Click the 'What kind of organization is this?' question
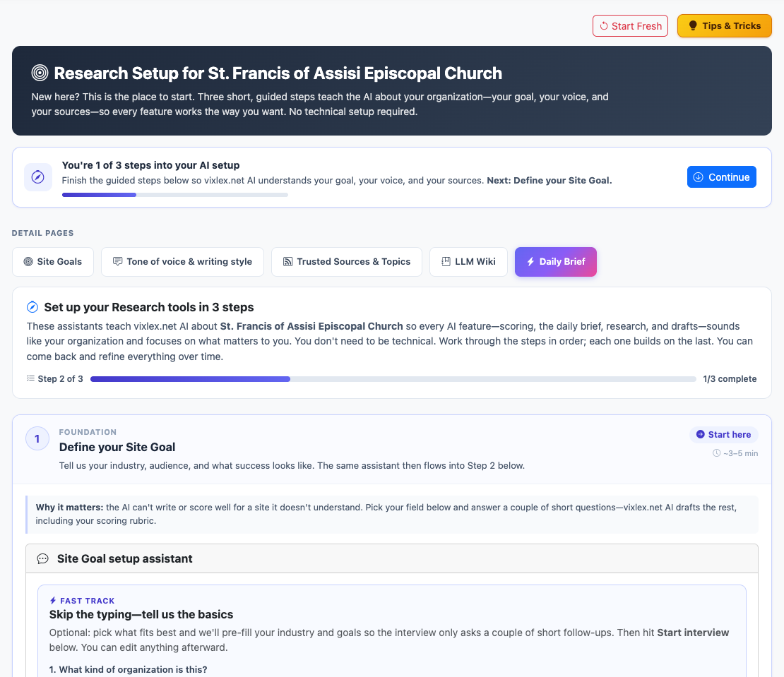 [128, 669]
